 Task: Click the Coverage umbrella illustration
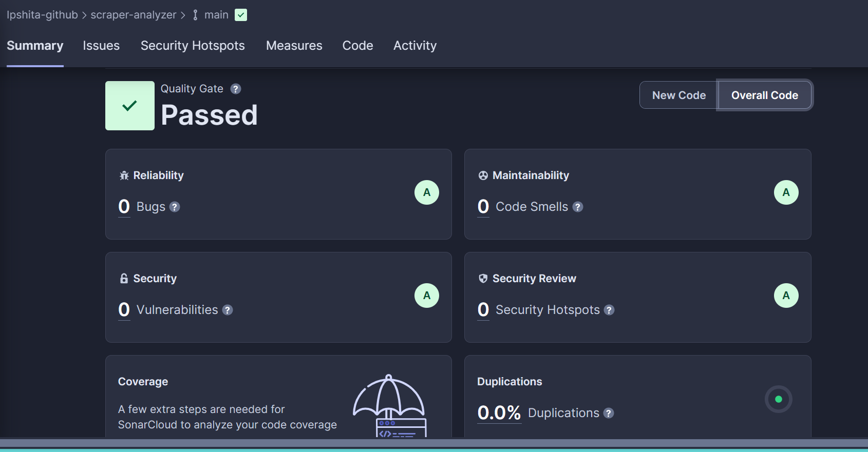click(389, 406)
